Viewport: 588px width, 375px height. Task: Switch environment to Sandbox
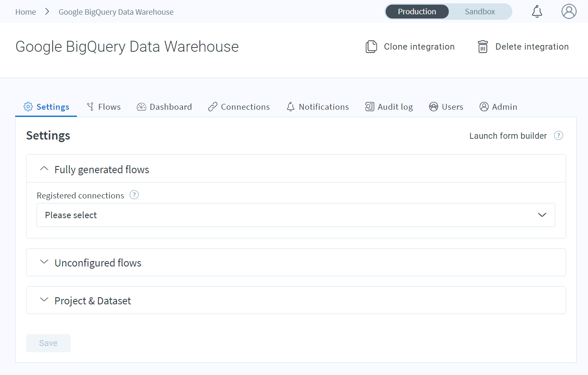479,12
